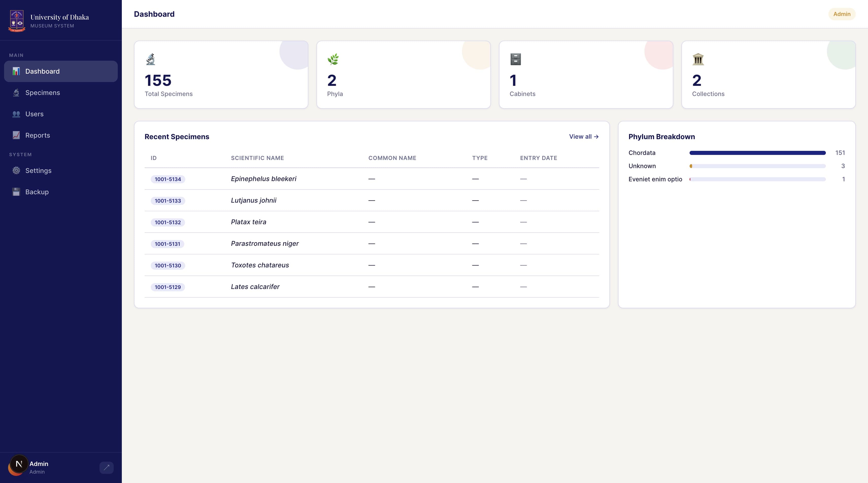
Task: Open specimen ID 1001-5129
Action: tap(168, 287)
